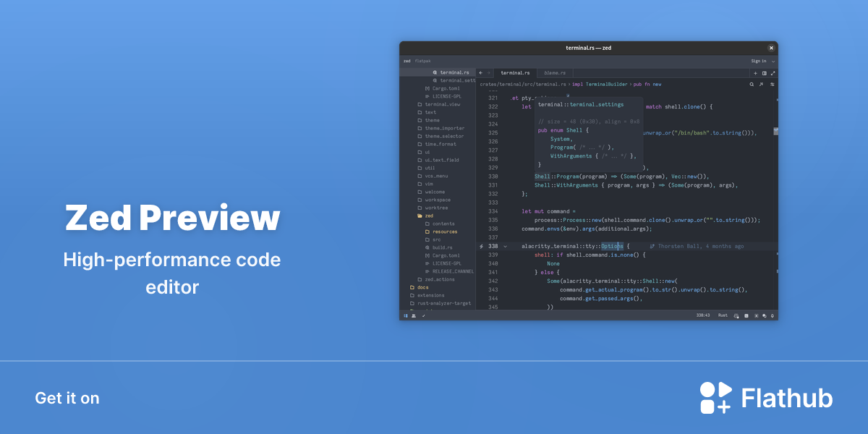Open the notifications bell icon
Viewport: 868px width, 434px height.
click(773, 315)
